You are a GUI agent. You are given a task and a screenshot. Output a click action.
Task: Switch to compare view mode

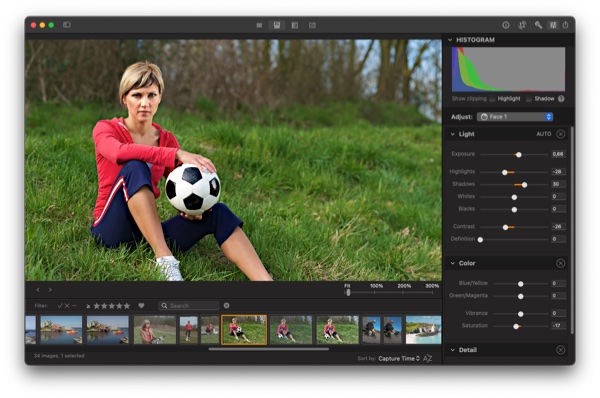[312, 25]
